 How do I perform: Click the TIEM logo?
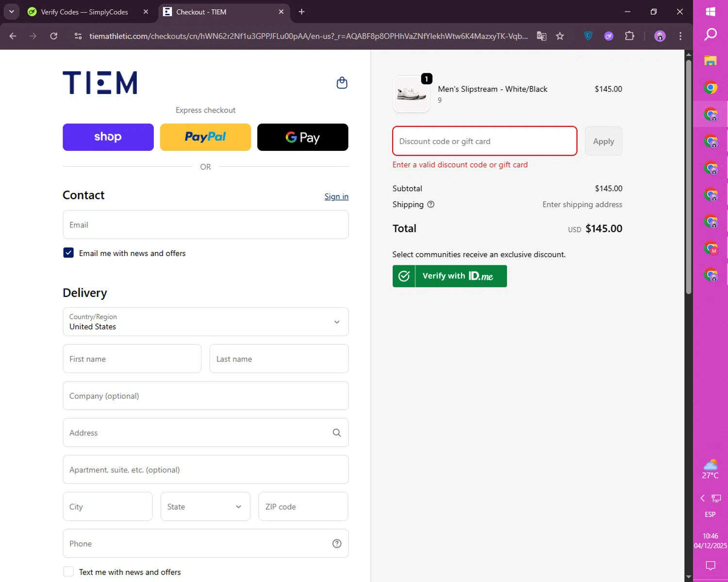(99, 82)
